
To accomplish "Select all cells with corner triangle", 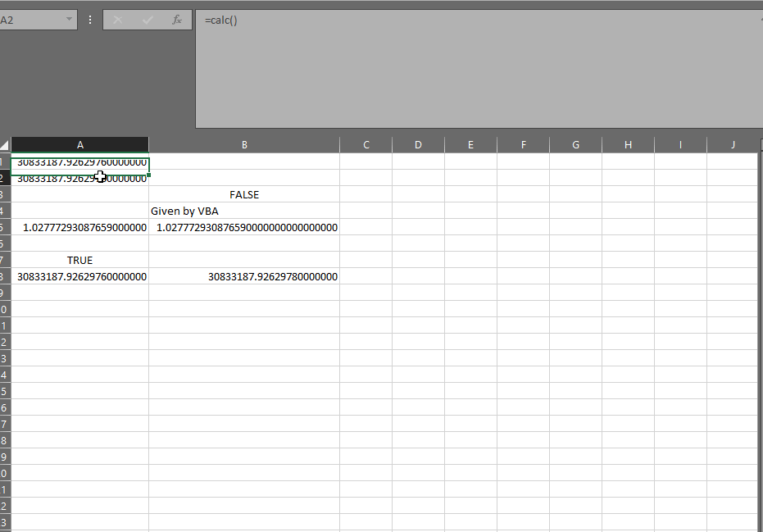I will pos(5,144).
